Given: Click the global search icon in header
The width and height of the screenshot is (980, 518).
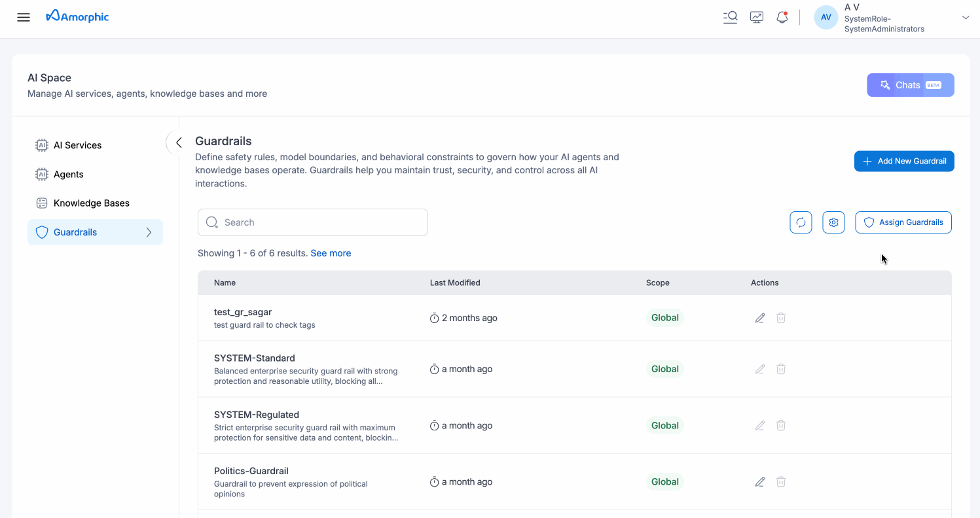Looking at the screenshot, I should [x=730, y=18].
